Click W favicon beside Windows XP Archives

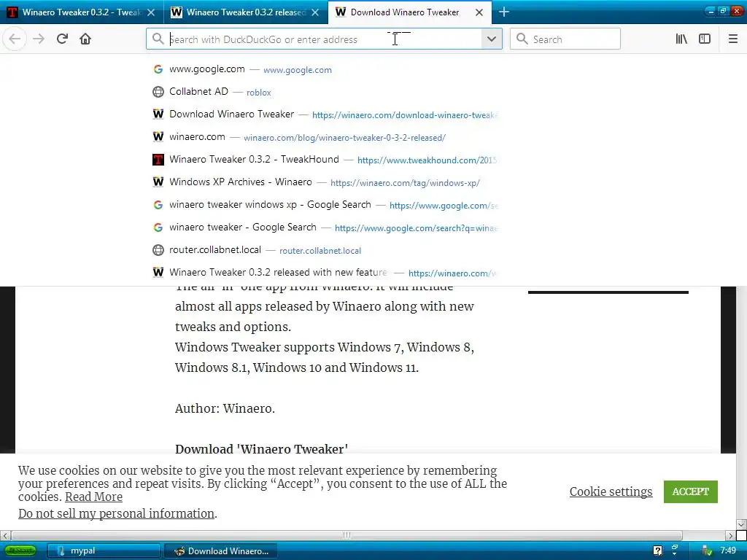158,182
